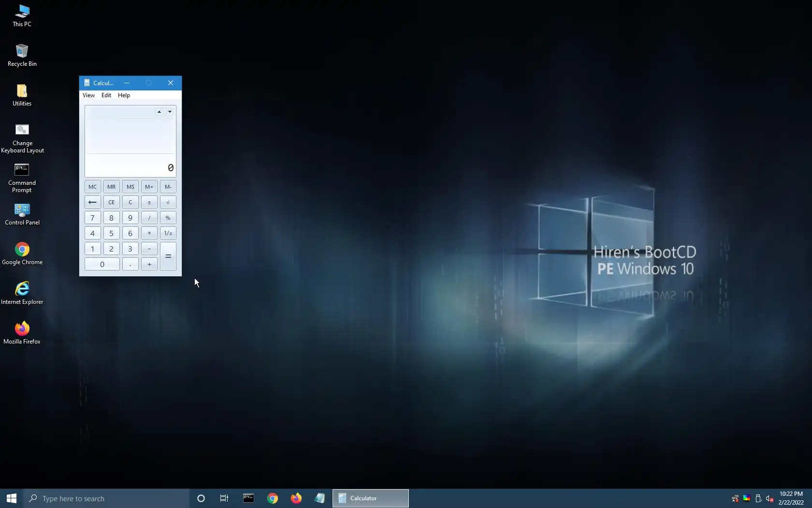Select the Command Prompt desktop icon
Image resolution: width=812 pixels, height=508 pixels.
pyautogui.click(x=22, y=178)
